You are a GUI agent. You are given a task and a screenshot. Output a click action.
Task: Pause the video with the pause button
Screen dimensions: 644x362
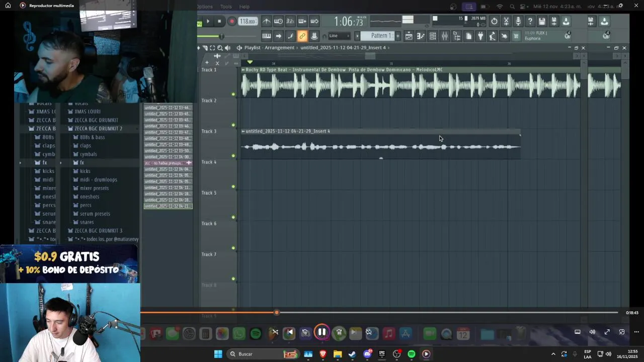click(x=322, y=332)
